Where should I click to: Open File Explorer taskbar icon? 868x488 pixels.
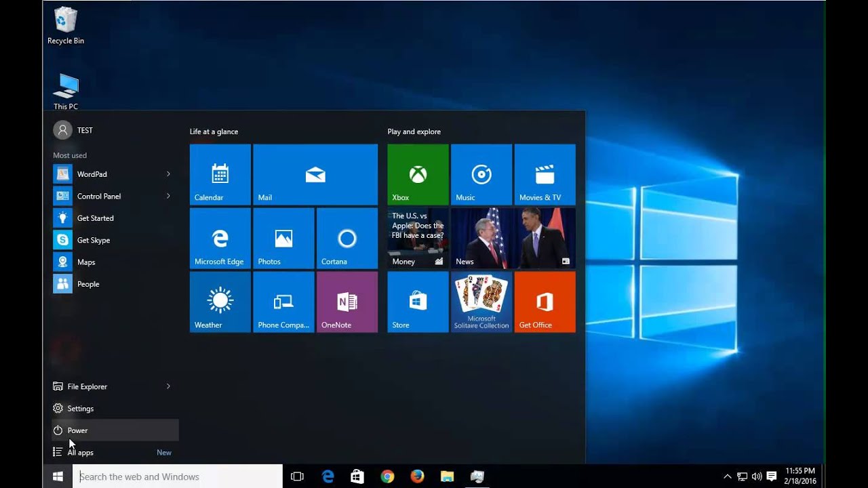(x=447, y=476)
